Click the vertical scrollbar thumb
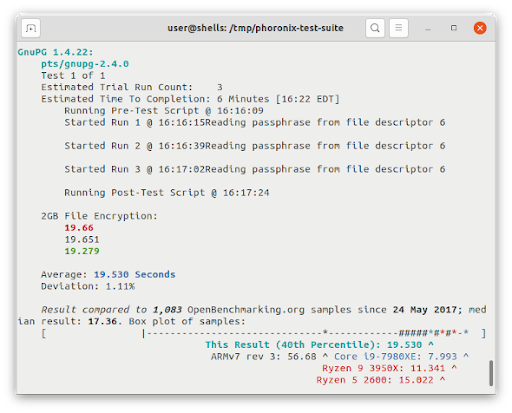Image resolution: width=512 pixels, height=413 pixels. pyautogui.click(x=491, y=373)
